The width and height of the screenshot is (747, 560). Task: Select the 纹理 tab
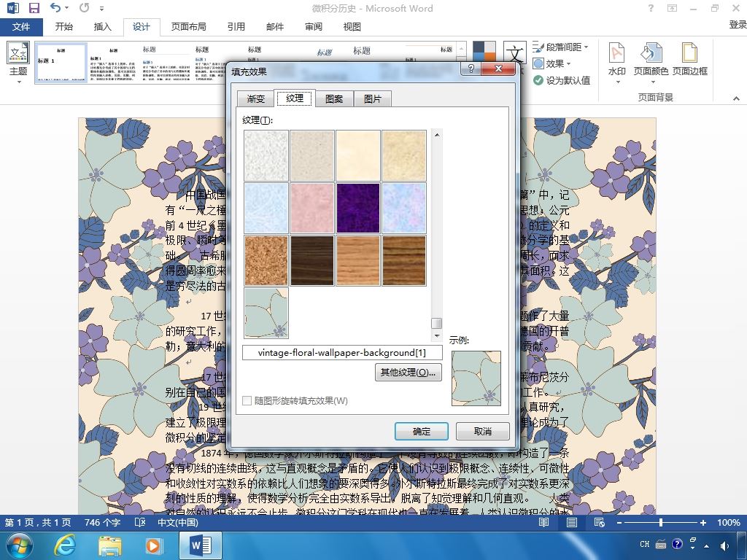pos(295,98)
